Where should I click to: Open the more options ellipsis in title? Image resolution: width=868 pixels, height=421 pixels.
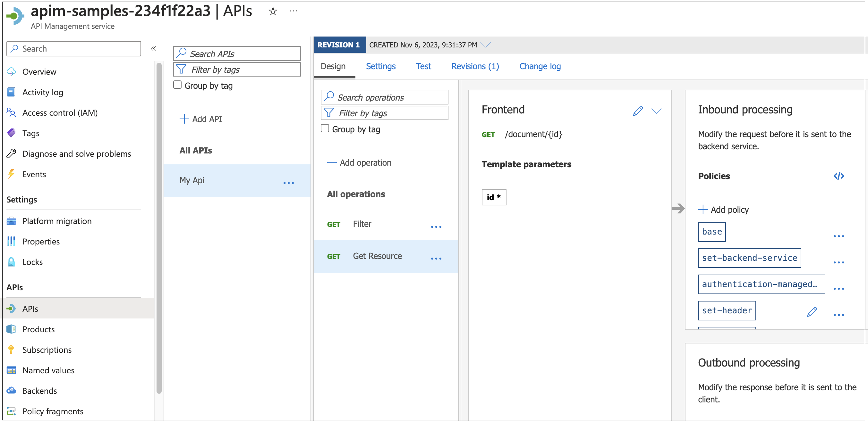pyautogui.click(x=294, y=11)
